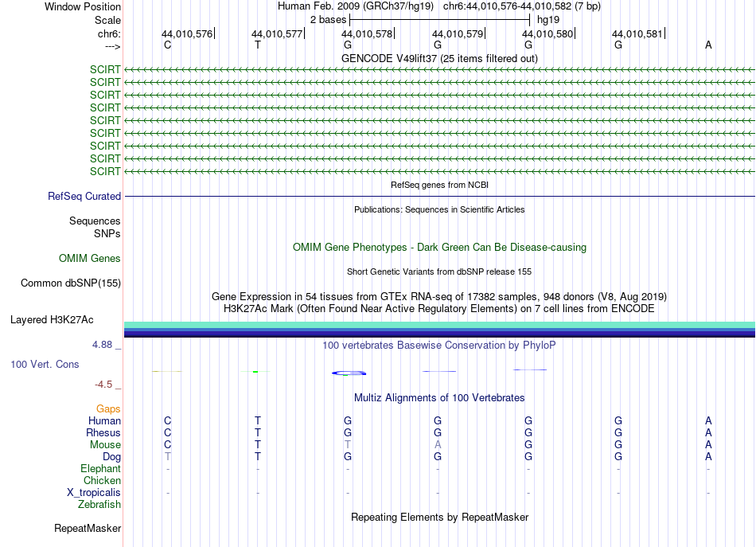756x547 pixels.
Task: Click the Sequences track label
Action: coord(95,221)
